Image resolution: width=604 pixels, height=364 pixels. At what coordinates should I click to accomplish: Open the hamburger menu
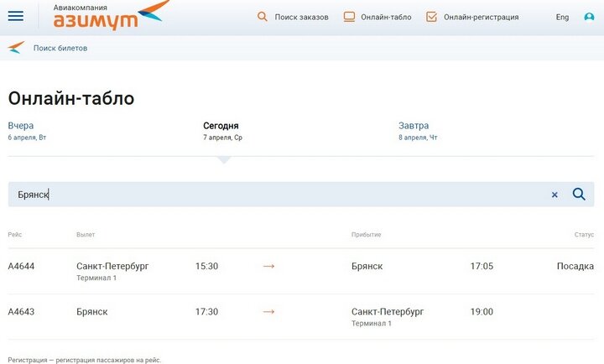click(16, 16)
